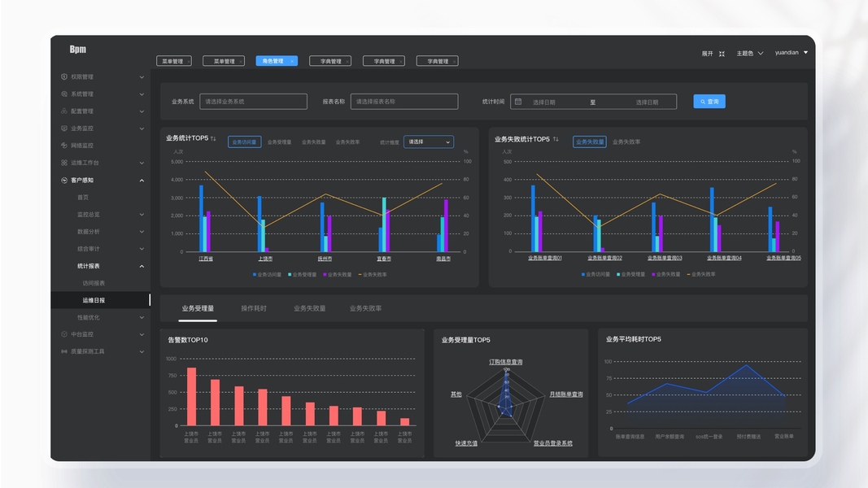Click the start 选择日期 date field
The height and width of the screenshot is (488, 868).
coord(543,102)
